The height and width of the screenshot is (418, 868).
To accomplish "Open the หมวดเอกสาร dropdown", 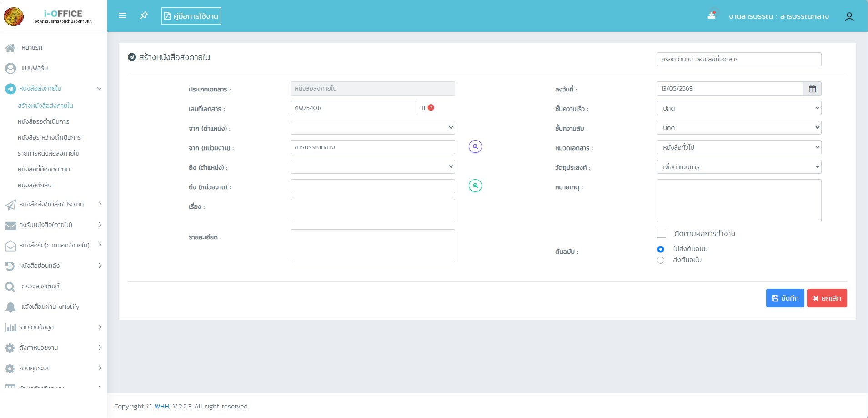I will point(739,147).
